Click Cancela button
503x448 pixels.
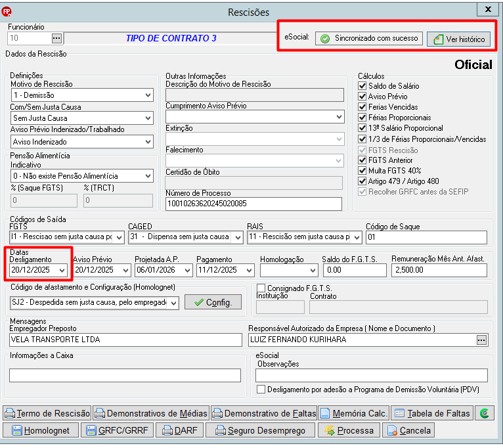pyautogui.click(x=408, y=430)
